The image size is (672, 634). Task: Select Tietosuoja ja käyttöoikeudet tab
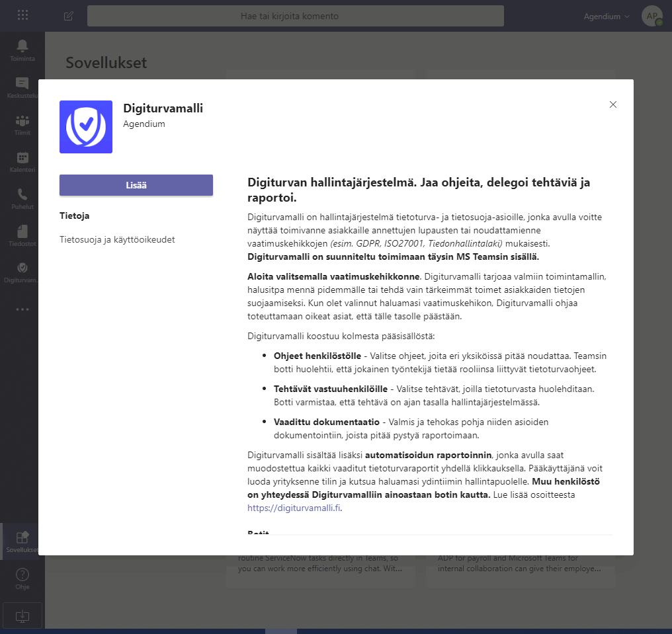click(x=117, y=239)
